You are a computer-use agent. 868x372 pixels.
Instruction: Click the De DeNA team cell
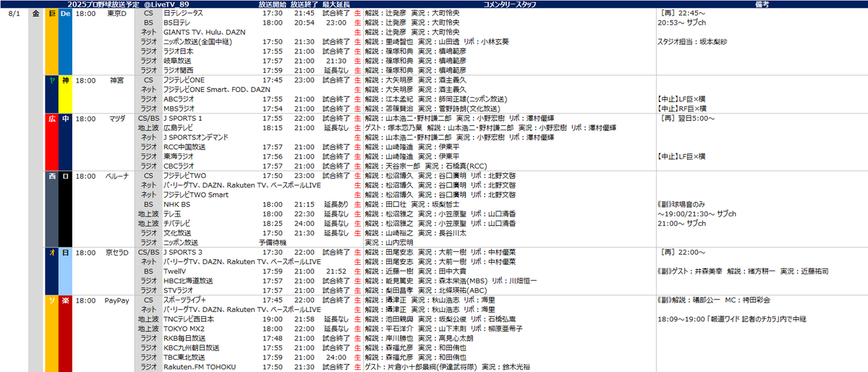[65, 41]
